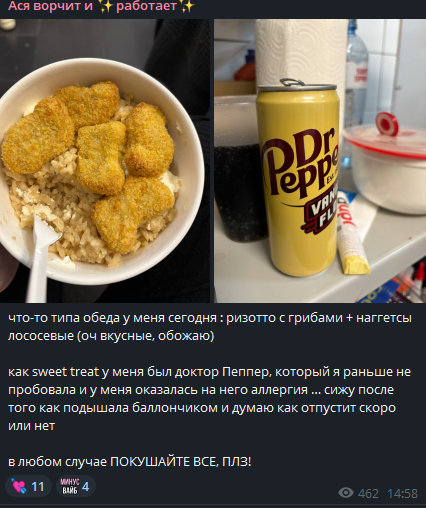
Task: Click the 'минус вайб' reaction count 4
Action: (x=86, y=487)
